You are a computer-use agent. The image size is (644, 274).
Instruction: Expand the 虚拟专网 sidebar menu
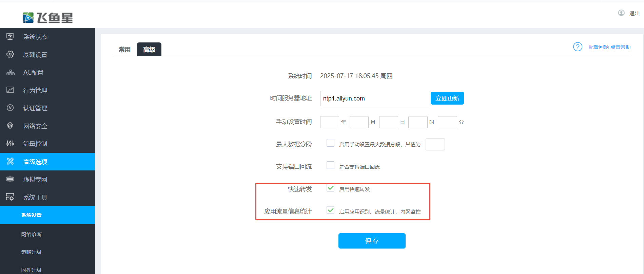35,179
